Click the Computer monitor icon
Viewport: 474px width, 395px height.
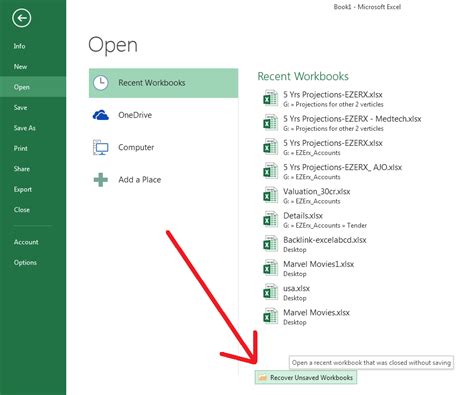tap(100, 147)
